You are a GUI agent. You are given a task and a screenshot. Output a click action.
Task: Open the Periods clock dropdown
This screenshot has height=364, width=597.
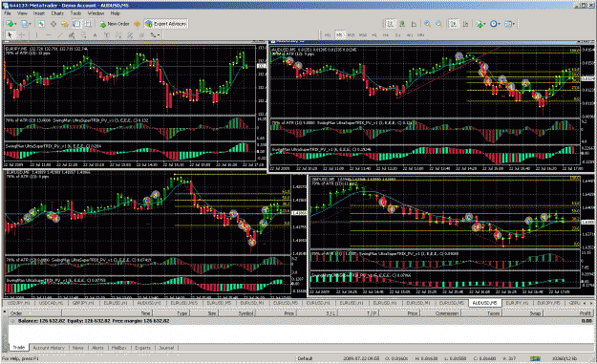[x=495, y=24]
